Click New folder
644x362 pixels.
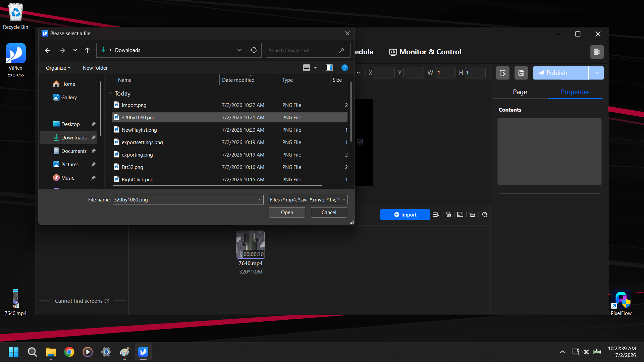coord(95,68)
